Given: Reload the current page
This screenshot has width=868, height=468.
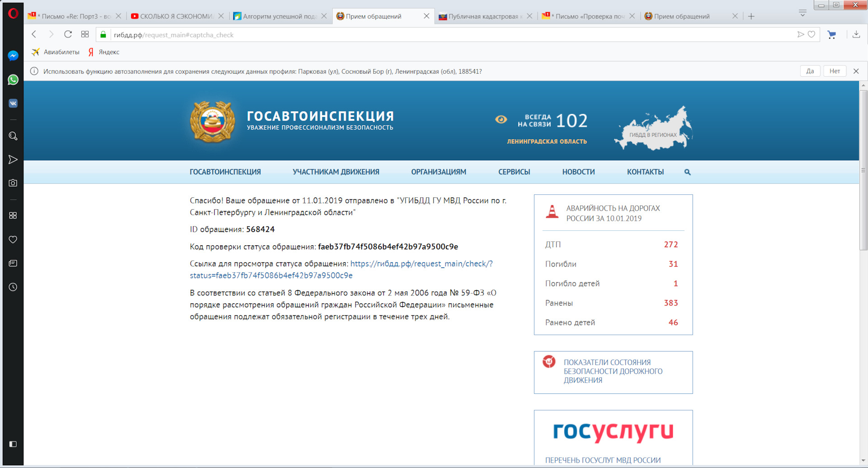Looking at the screenshot, I should click(68, 34).
